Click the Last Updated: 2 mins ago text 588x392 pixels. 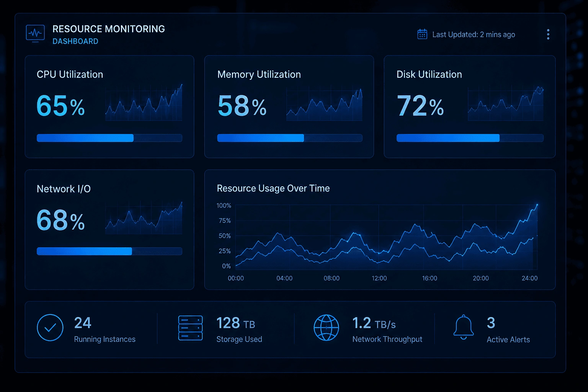474,34
